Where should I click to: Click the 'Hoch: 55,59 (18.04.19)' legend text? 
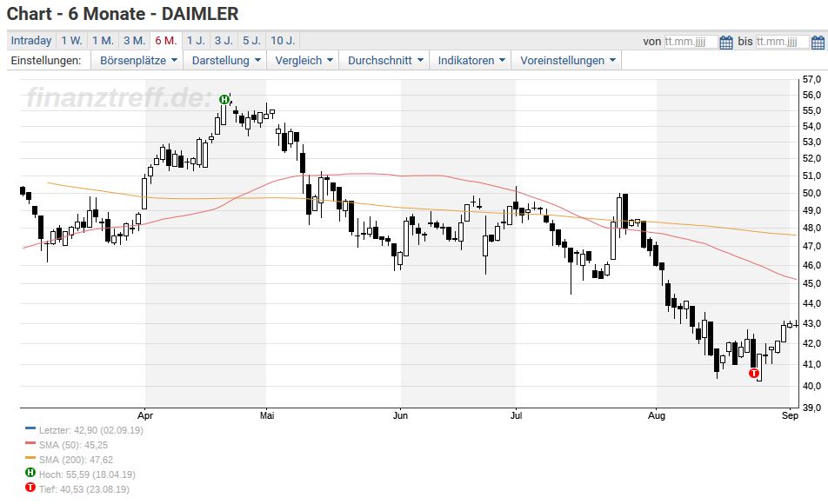(87, 474)
